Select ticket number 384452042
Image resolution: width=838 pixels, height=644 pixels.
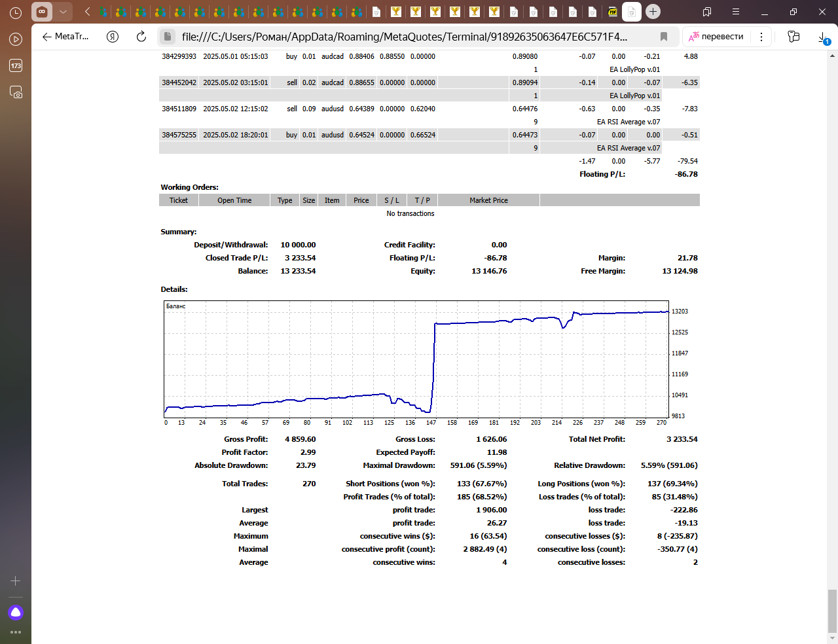click(x=179, y=82)
